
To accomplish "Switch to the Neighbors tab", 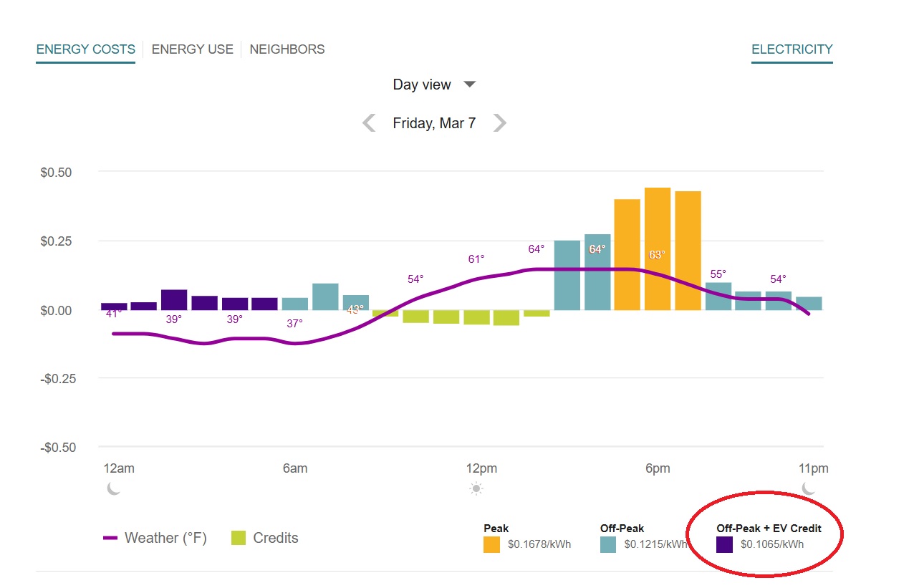I will pos(287,49).
